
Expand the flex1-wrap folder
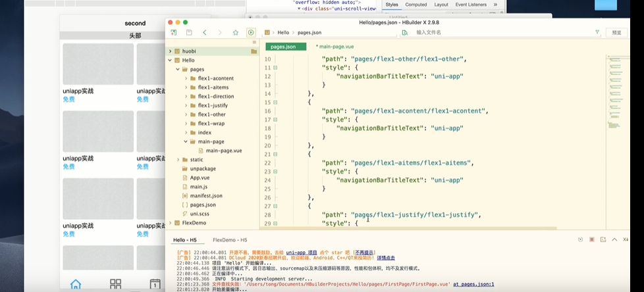pyautogui.click(x=186, y=124)
